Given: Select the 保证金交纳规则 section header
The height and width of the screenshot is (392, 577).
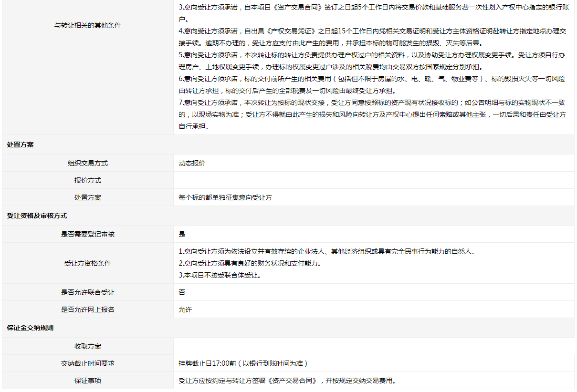Looking at the screenshot, I should (x=30, y=328).
